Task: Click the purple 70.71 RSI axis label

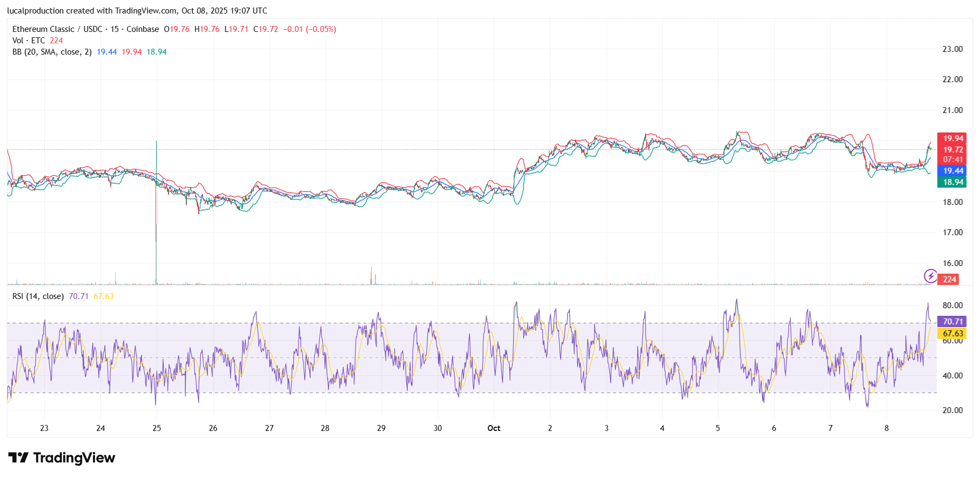Action: (x=952, y=322)
